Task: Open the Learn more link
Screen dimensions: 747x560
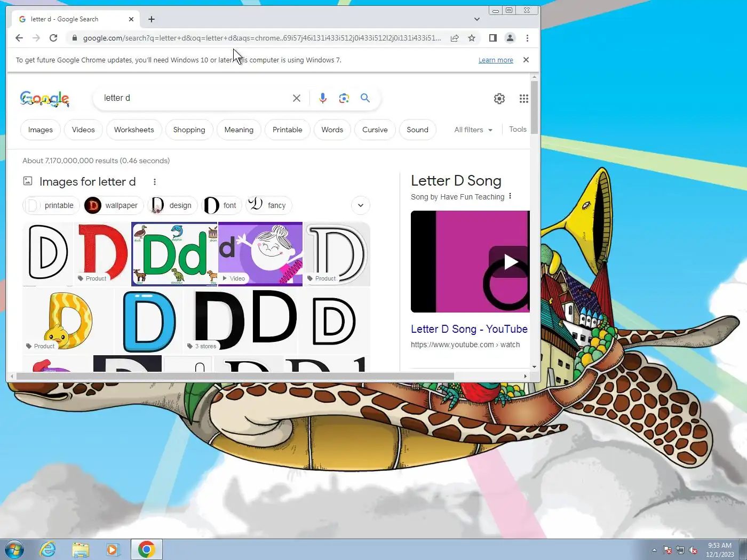Action: [x=496, y=60]
